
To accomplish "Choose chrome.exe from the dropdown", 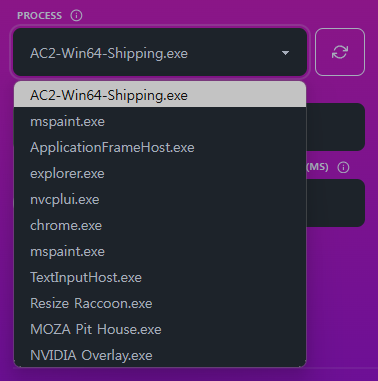I will [160, 225].
